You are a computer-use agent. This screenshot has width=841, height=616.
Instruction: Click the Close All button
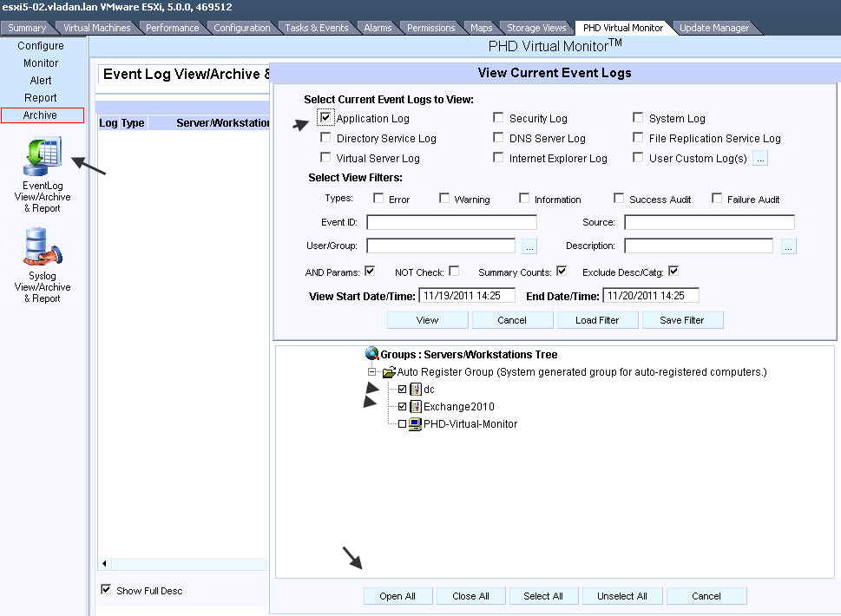[471, 596]
